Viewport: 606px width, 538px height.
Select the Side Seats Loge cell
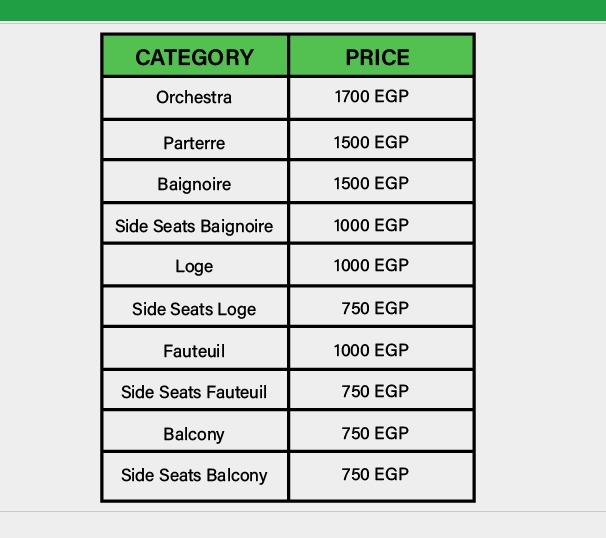[x=194, y=309]
